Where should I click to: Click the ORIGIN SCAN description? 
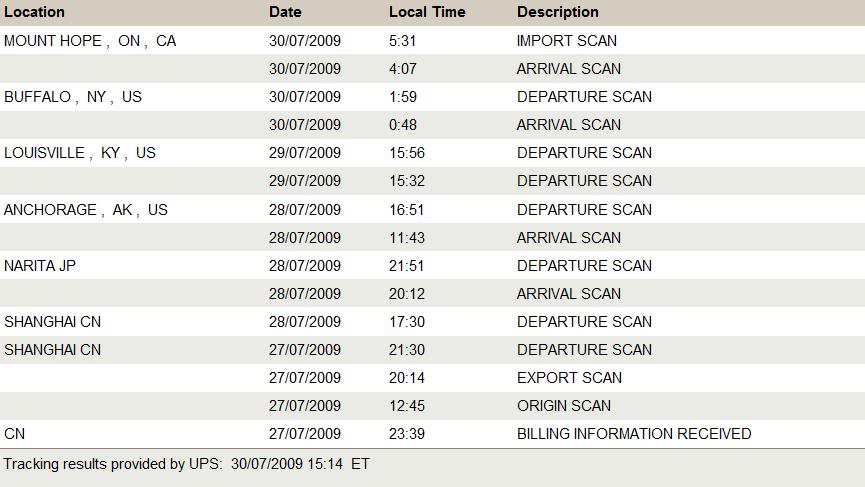(564, 406)
